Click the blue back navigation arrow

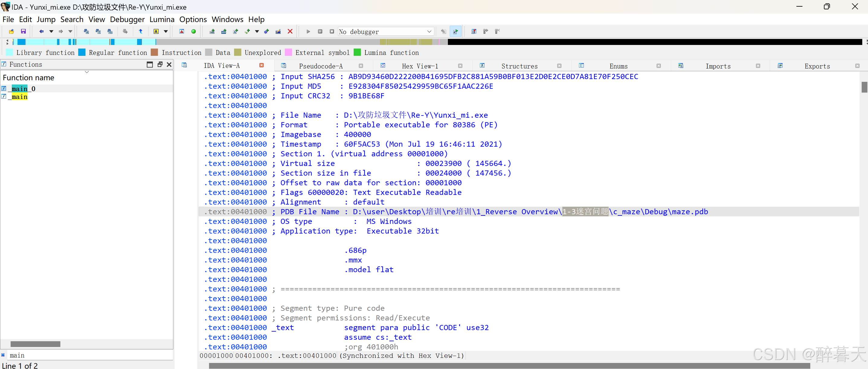tap(41, 32)
